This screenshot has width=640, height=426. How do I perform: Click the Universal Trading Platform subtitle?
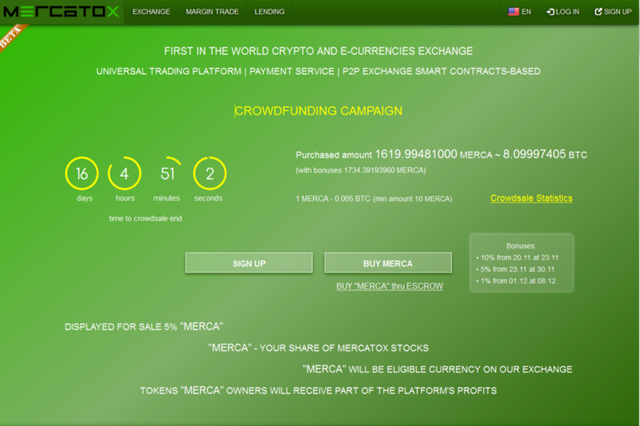click(x=318, y=71)
